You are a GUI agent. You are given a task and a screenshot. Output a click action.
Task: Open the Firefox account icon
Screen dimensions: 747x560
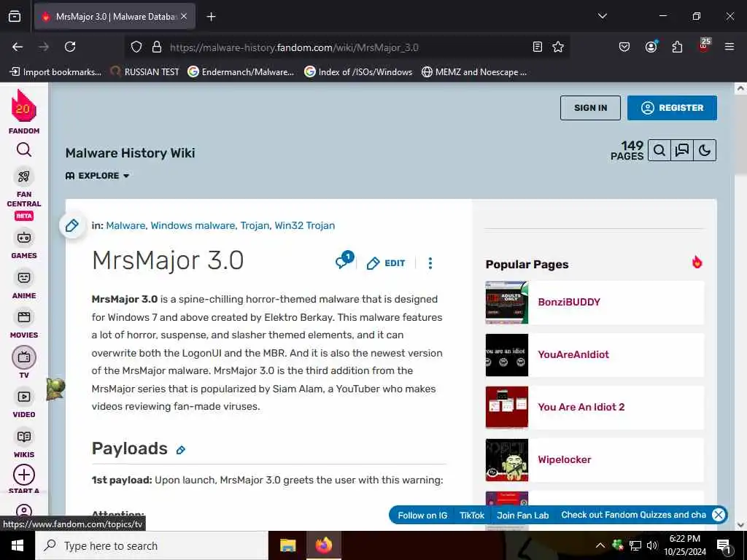(x=651, y=47)
